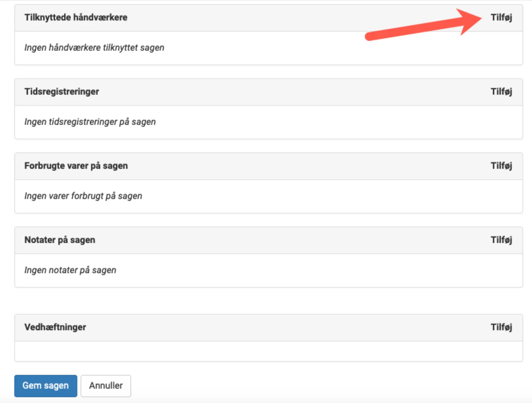The width and height of the screenshot is (532, 403).
Task: Click the Ingen håndværkere tilknyttet sagen text
Action: click(94, 48)
